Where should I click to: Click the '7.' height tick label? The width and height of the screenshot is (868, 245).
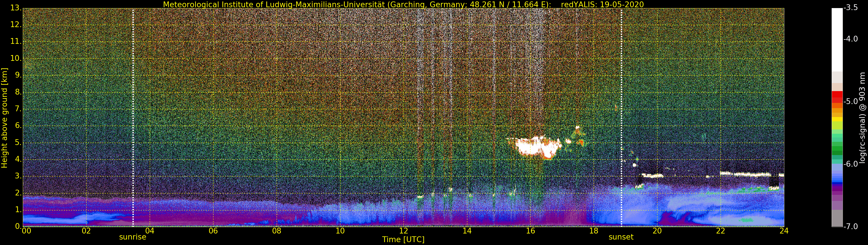point(18,109)
